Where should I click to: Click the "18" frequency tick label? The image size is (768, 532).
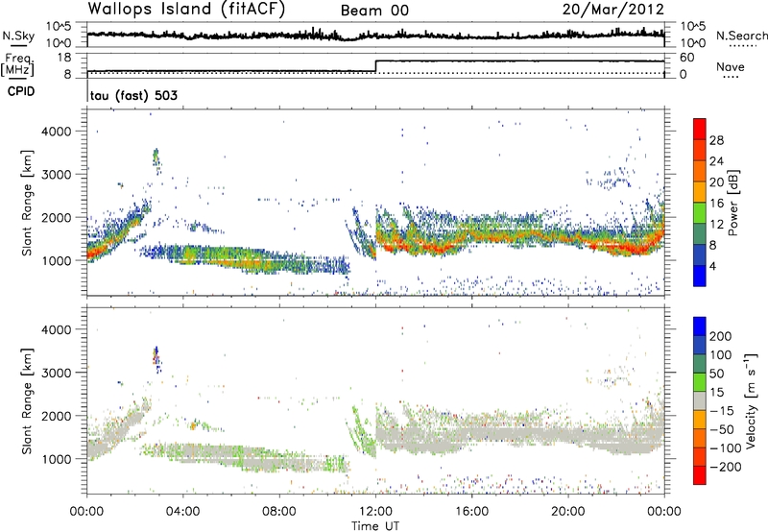[64, 58]
